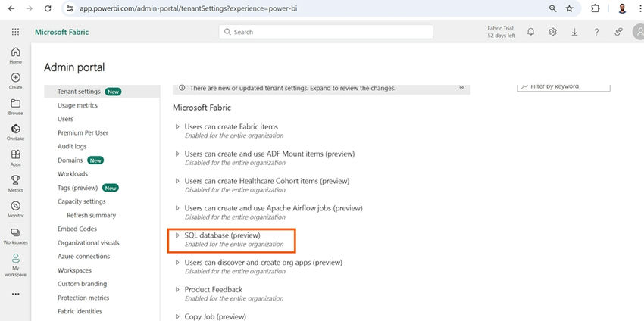
Task: Click the notifications bell icon
Action: point(530,32)
